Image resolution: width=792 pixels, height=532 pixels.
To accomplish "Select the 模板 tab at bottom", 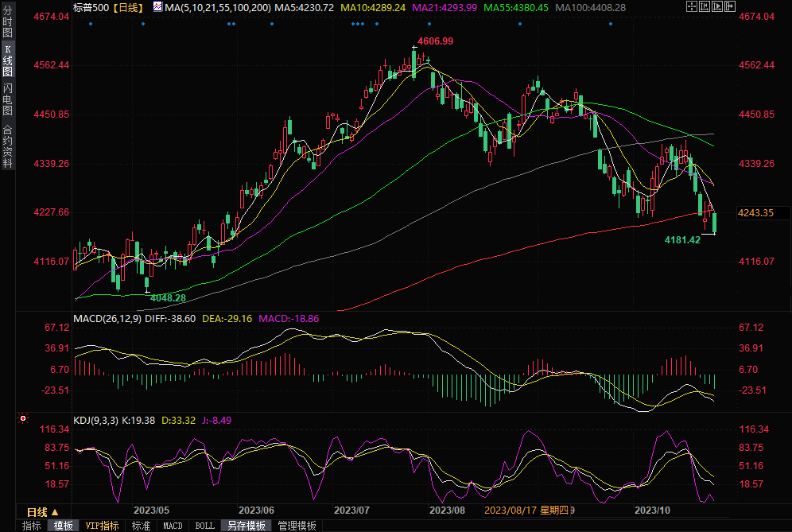I will (x=63, y=526).
